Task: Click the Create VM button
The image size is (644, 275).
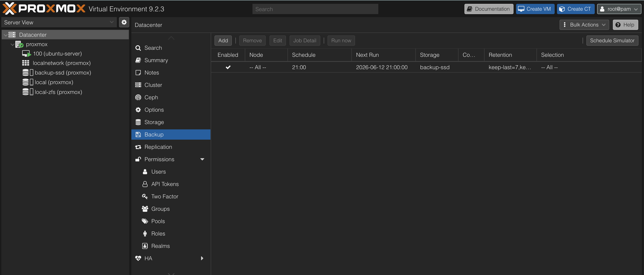Action: [x=535, y=9]
